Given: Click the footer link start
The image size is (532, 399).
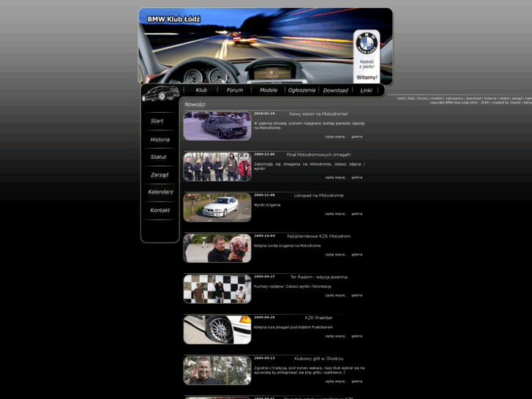Looking at the screenshot, I should [401, 99].
